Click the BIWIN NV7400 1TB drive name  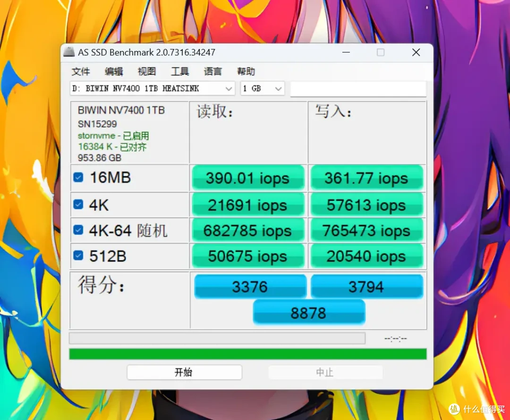click(121, 110)
